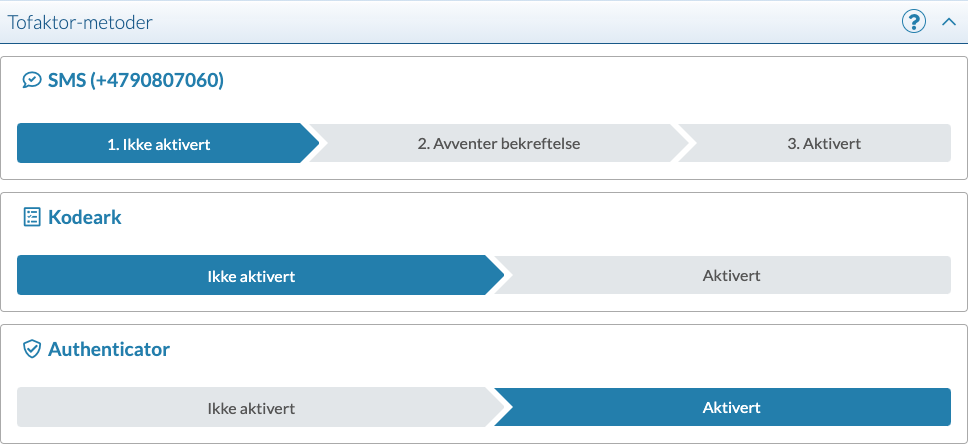
Task: Select SMS step '2. Avventer bekreftelse'
Action: pyautogui.click(x=498, y=143)
